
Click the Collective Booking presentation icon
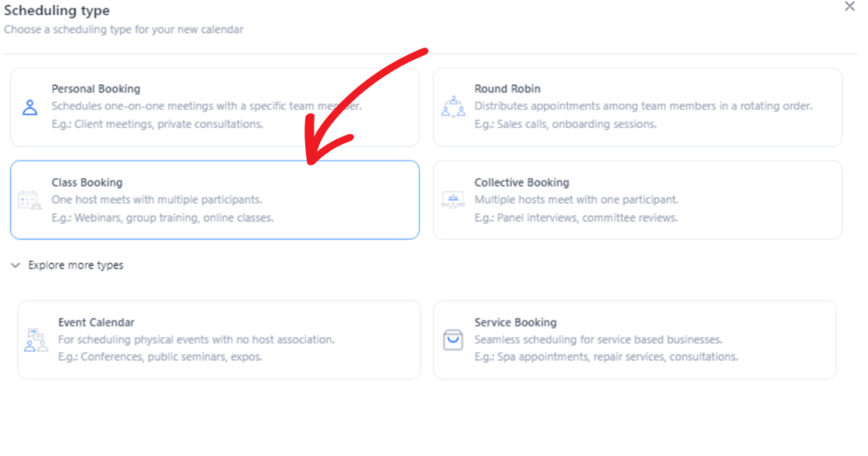(453, 200)
